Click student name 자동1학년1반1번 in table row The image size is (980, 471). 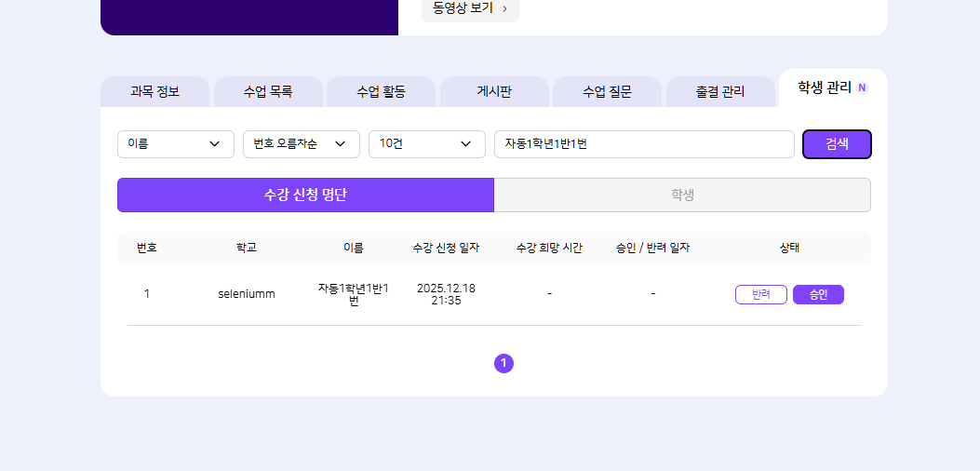point(353,294)
